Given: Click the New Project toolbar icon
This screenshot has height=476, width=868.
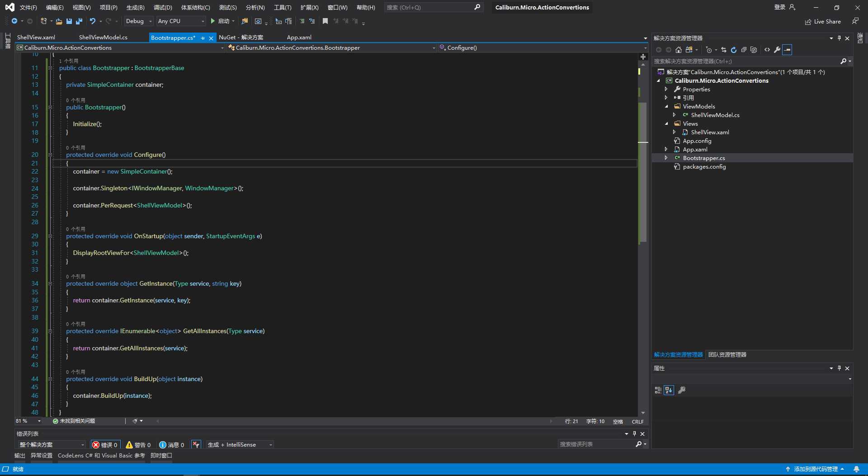Looking at the screenshot, I should [x=43, y=21].
